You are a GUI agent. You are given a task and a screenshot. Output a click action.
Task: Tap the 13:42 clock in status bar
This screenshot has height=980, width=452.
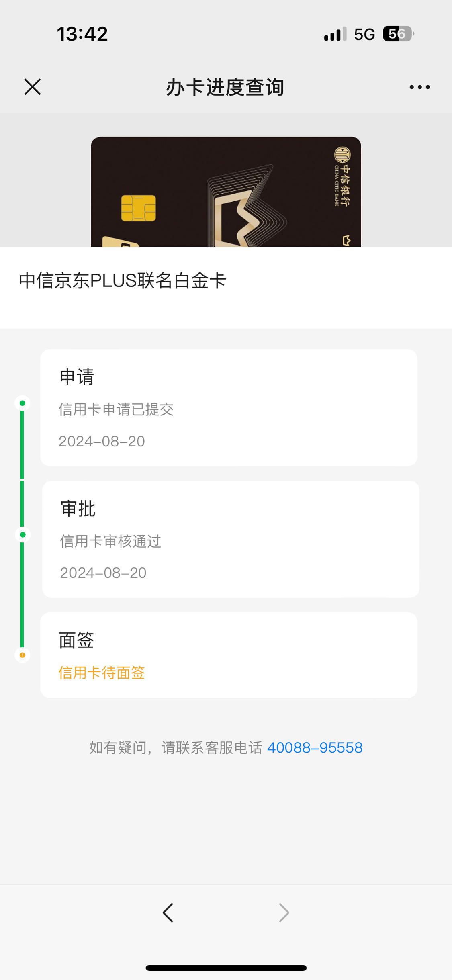pyautogui.click(x=82, y=34)
